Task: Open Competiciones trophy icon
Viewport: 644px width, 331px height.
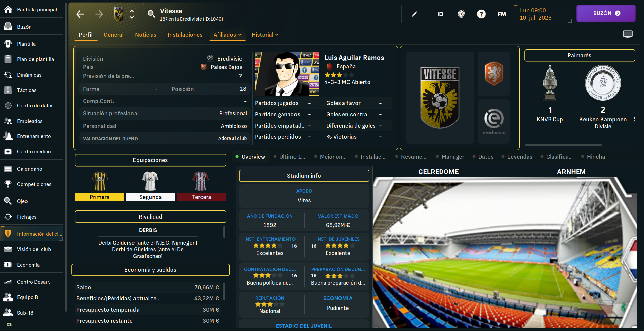Action: 8,184
